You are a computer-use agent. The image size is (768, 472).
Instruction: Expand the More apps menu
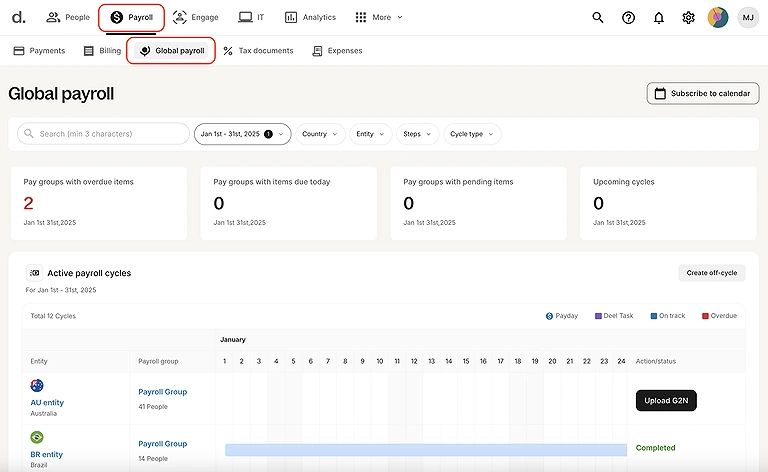[x=379, y=17]
